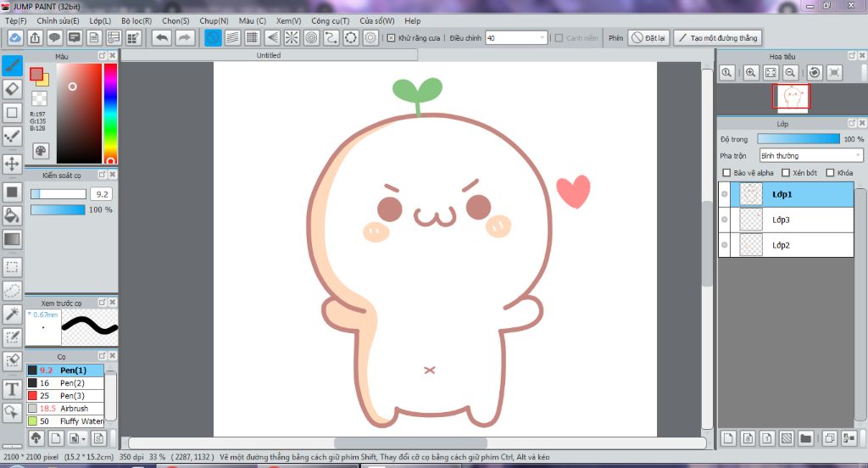Undock the Lớp layers panel
The image size is (868, 468).
852,123
